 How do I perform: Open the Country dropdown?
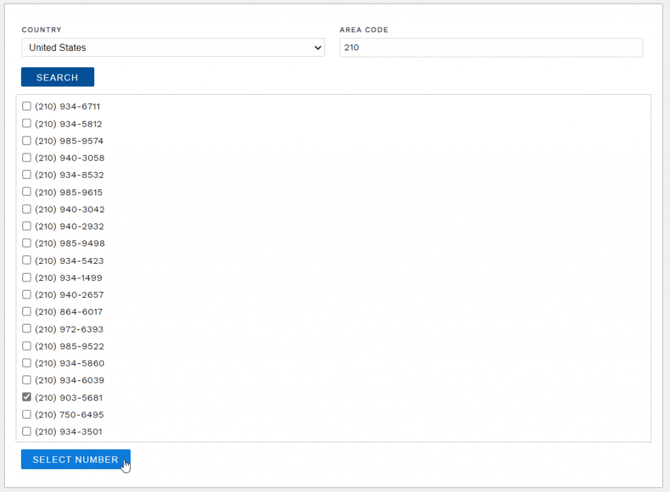tap(173, 48)
